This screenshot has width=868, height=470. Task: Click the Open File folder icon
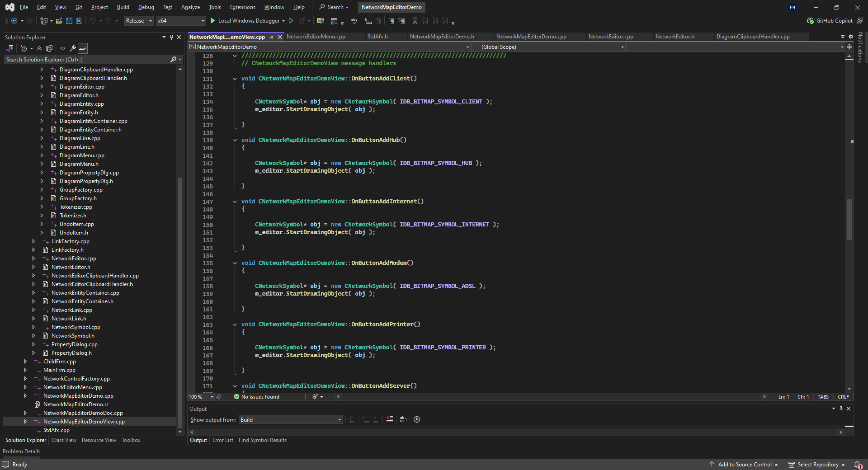[x=59, y=21]
